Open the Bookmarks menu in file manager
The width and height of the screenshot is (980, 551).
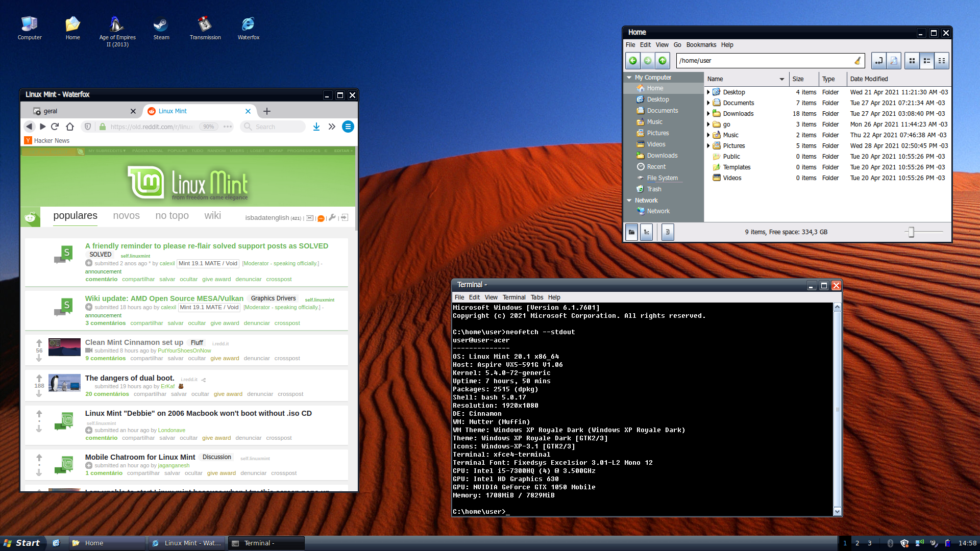pyautogui.click(x=701, y=45)
